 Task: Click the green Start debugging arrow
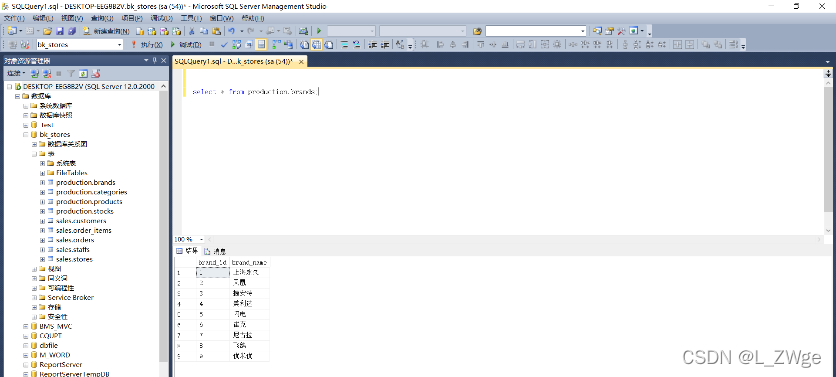coord(318,31)
